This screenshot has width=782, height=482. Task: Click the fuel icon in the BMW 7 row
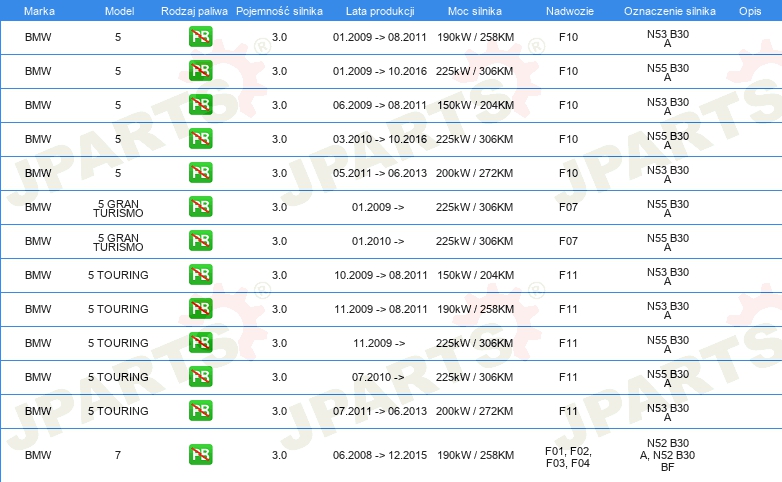pyautogui.click(x=200, y=454)
